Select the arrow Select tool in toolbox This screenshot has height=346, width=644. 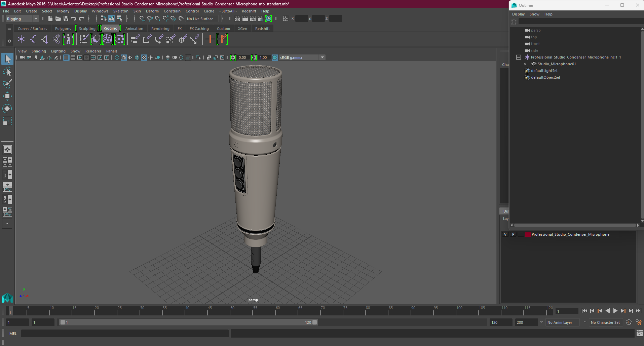(x=7, y=59)
